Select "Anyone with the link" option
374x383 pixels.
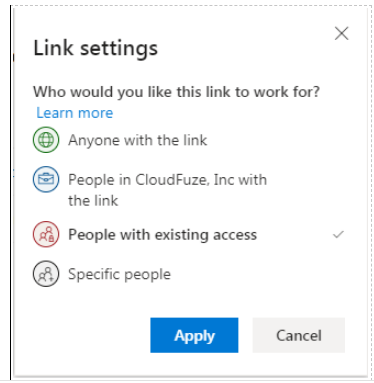coord(188,140)
